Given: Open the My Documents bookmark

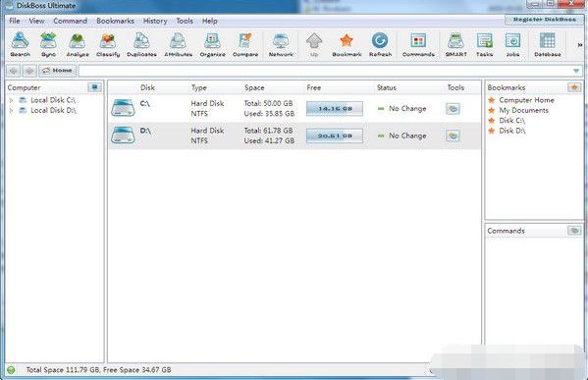Looking at the screenshot, I should pos(523,110).
